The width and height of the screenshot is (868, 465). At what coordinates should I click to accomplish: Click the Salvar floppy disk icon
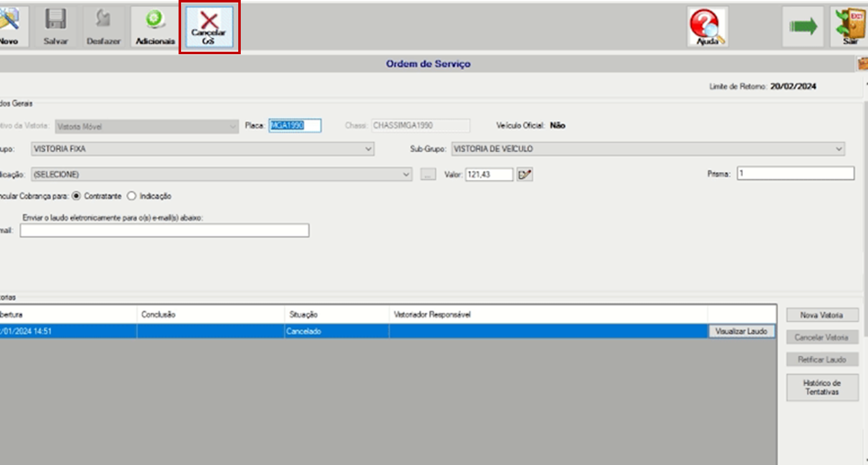point(56,20)
